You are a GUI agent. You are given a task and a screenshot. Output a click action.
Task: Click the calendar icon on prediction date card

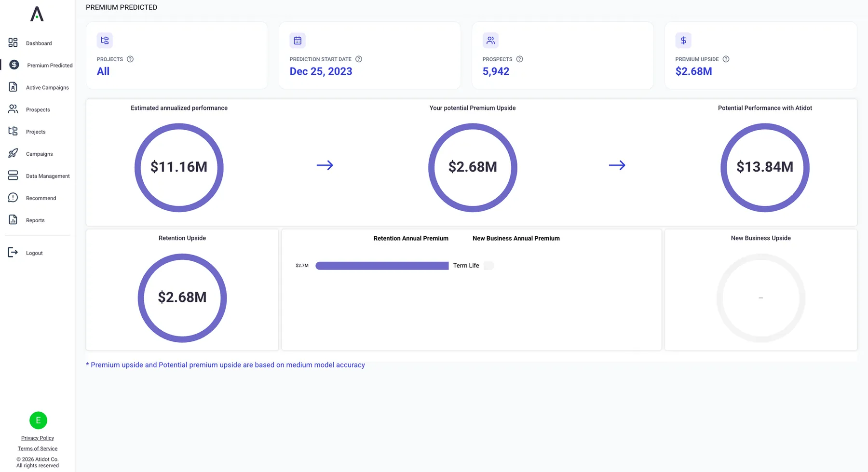click(x=298, y=40)
